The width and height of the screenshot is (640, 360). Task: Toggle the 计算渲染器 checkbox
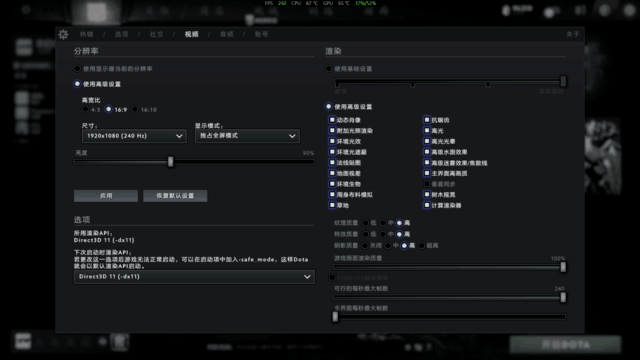coord(427,205)
